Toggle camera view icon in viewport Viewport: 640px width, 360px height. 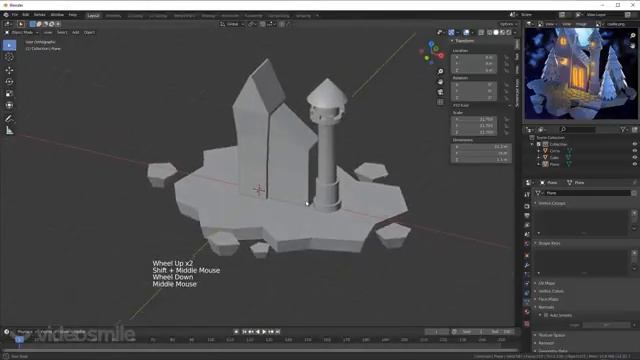coord(440,92)
